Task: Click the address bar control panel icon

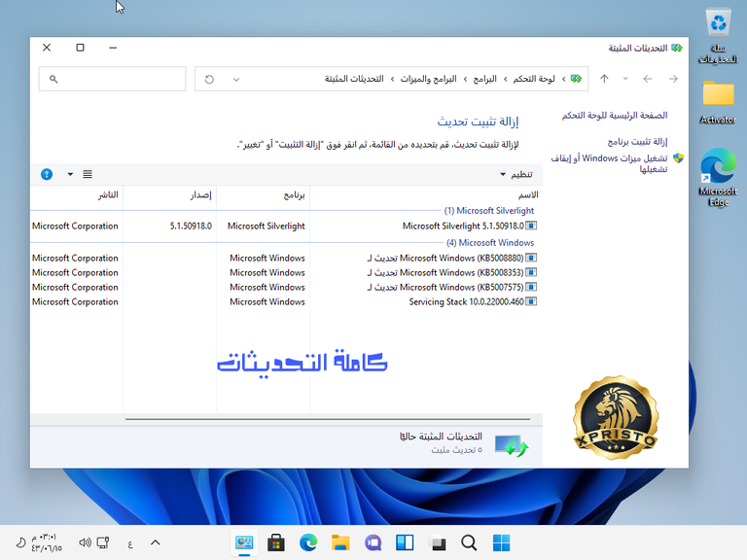Action: [577, 79]
